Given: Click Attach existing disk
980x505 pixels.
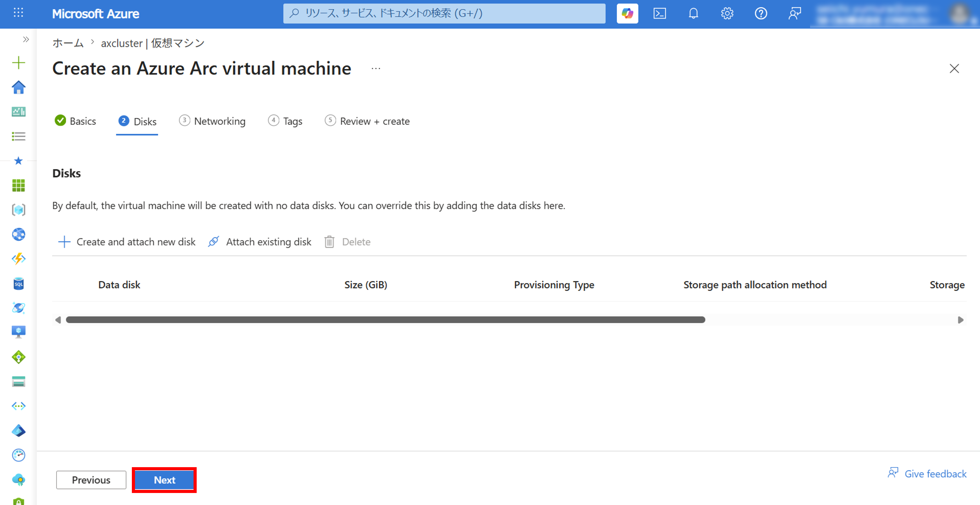Looking at the screenshot, I should click(260, 242).
